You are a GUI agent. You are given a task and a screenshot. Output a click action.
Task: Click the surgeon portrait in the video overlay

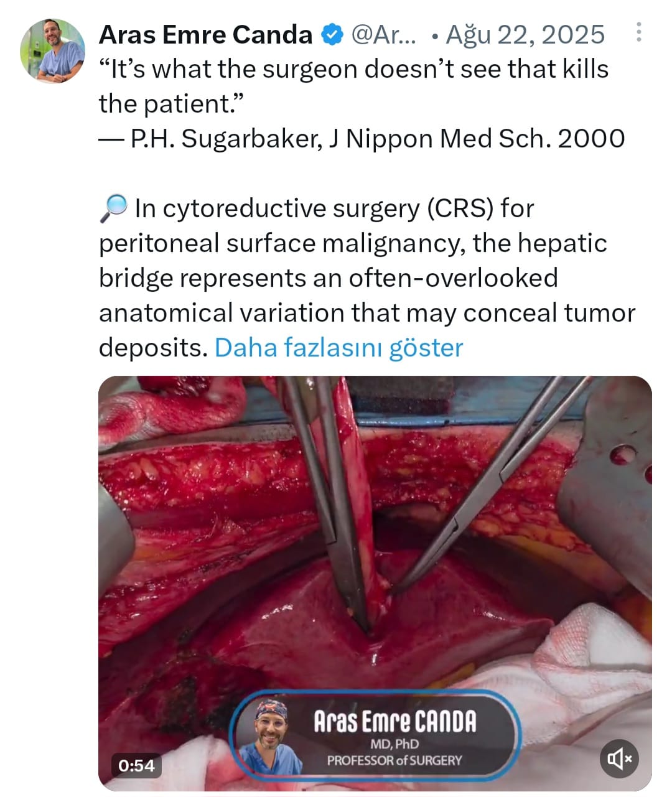[271, 735]
